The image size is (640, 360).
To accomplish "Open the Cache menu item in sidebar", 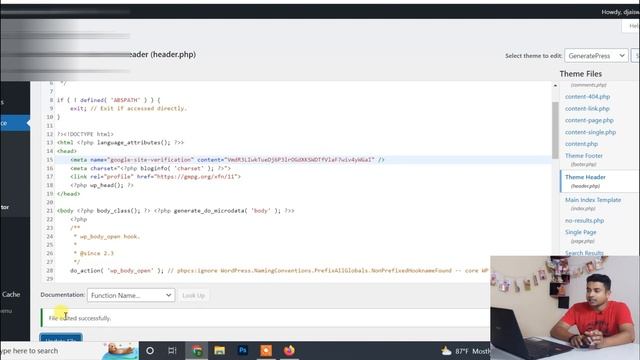I will (11, 294).
